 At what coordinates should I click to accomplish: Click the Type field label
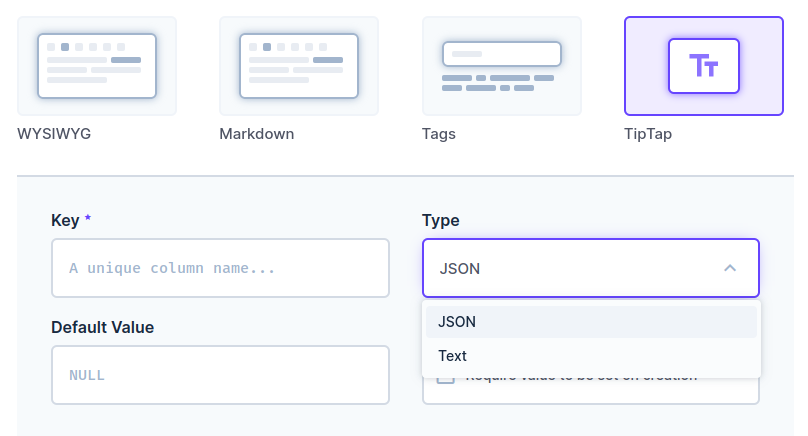pos(441,220)
